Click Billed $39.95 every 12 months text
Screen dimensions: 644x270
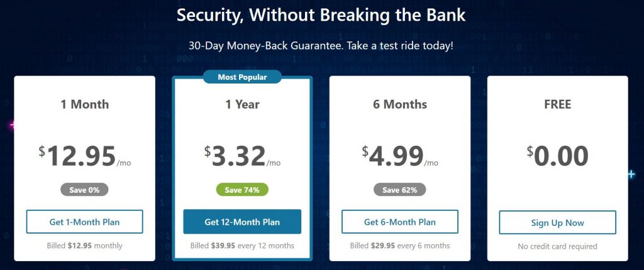coord(242,246)
